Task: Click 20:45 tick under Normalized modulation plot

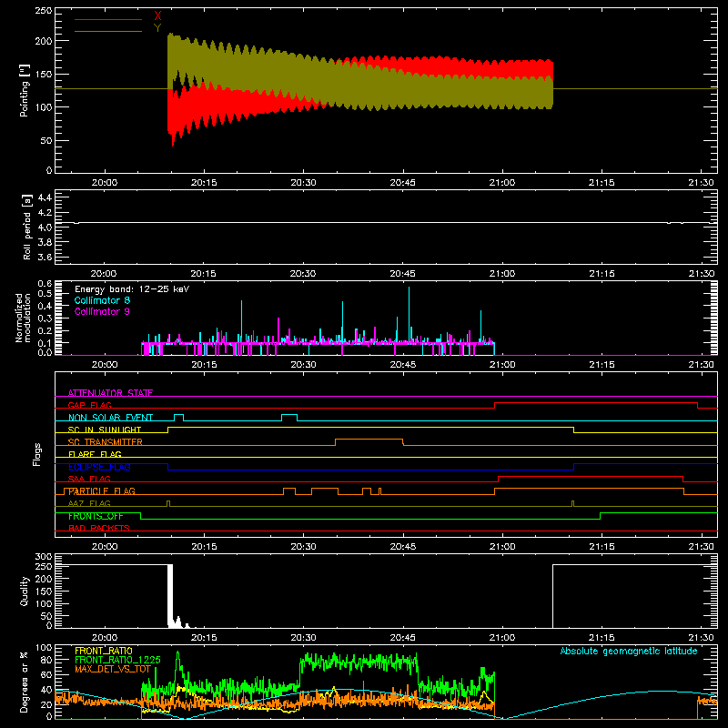Action: [x=403, y=365]
